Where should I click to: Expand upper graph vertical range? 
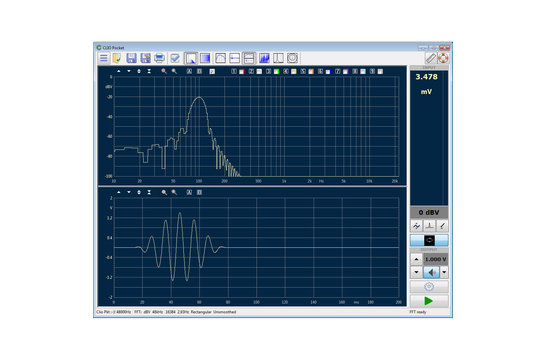[139, 71]
